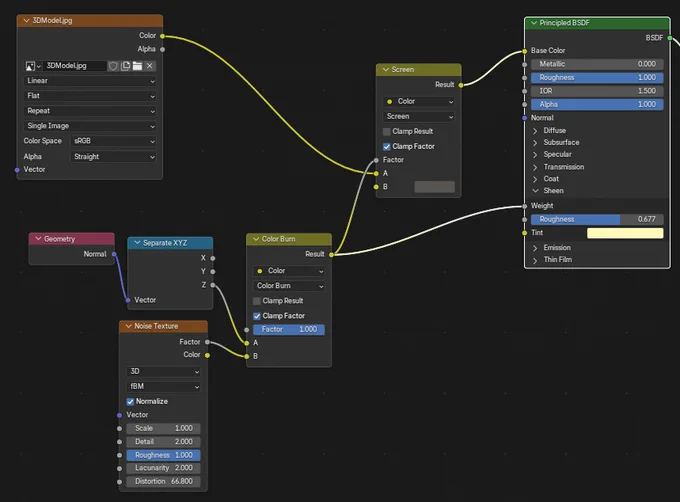Open the Linear interpolation dropdown
This screenshot has height=502, width=680.
[x=90, y=81]
